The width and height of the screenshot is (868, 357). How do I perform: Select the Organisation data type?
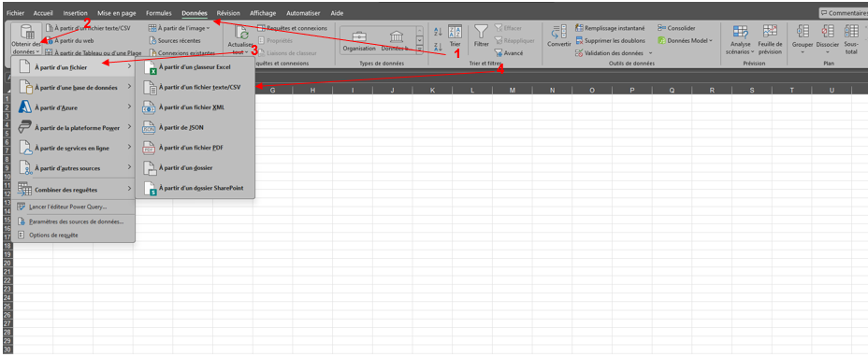[x=359, y=41]
